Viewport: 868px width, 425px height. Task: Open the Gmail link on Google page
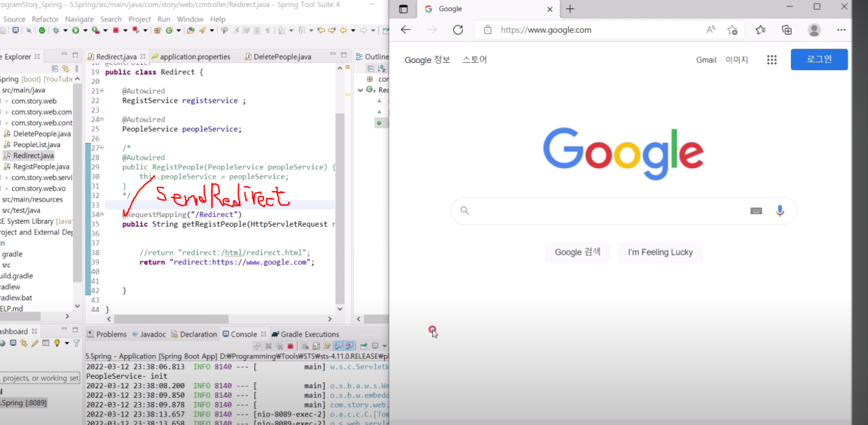coord(706,60)
